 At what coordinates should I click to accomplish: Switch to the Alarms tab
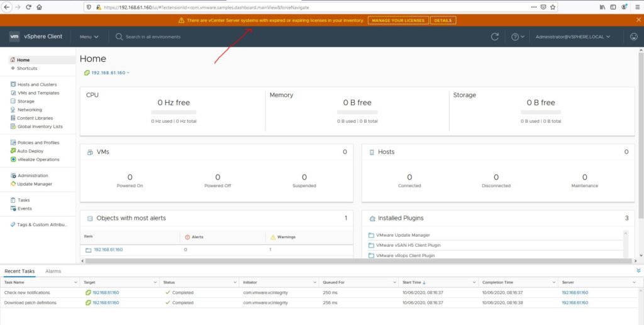[x=53, y=271]
